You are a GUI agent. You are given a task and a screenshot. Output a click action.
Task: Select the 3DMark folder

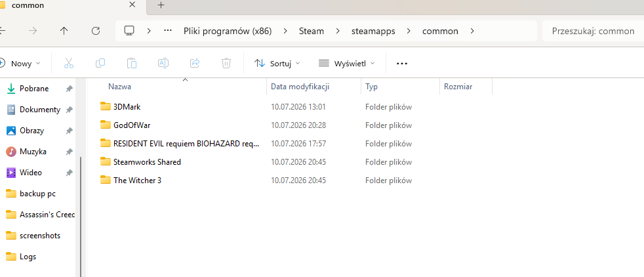127,107
